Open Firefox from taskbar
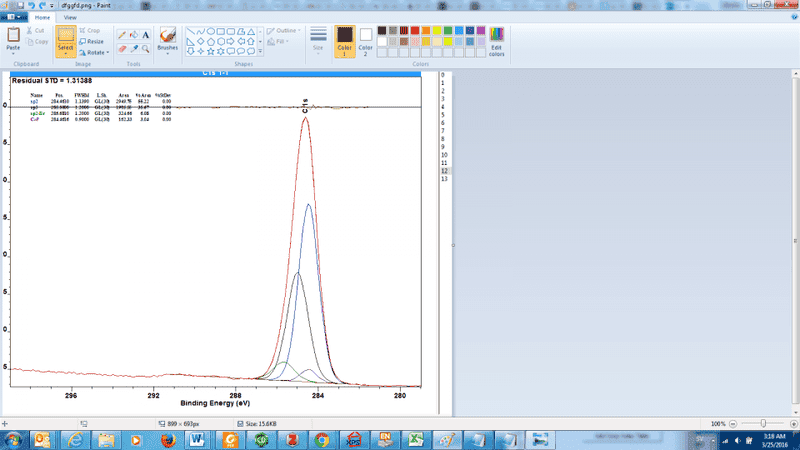The width and height of the screenshot is (800, 450). click(x=167, y=440)
